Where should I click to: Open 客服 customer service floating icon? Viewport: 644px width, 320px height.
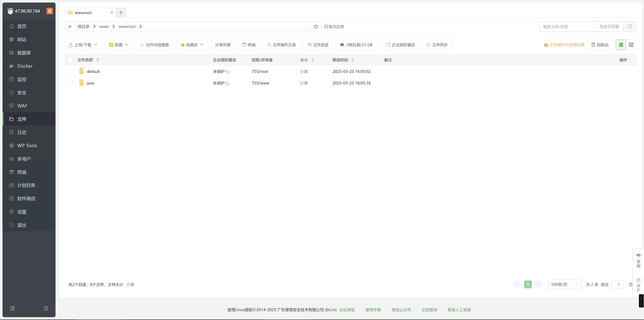(x=638, y=260)
